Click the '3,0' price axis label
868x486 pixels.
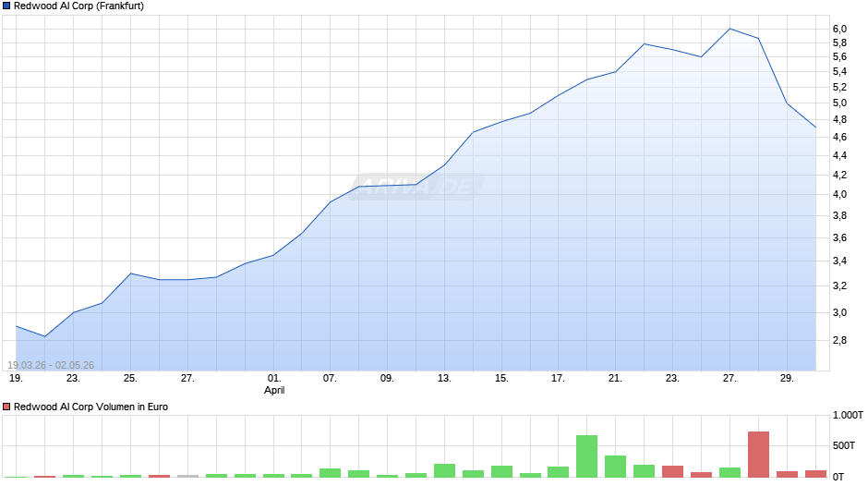(839, 312)
